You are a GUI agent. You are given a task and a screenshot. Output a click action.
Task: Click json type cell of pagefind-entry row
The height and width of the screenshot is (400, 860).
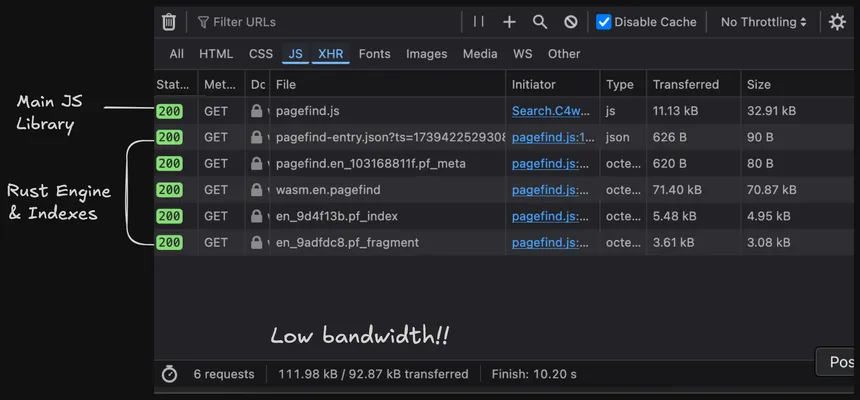click(617, 137)
